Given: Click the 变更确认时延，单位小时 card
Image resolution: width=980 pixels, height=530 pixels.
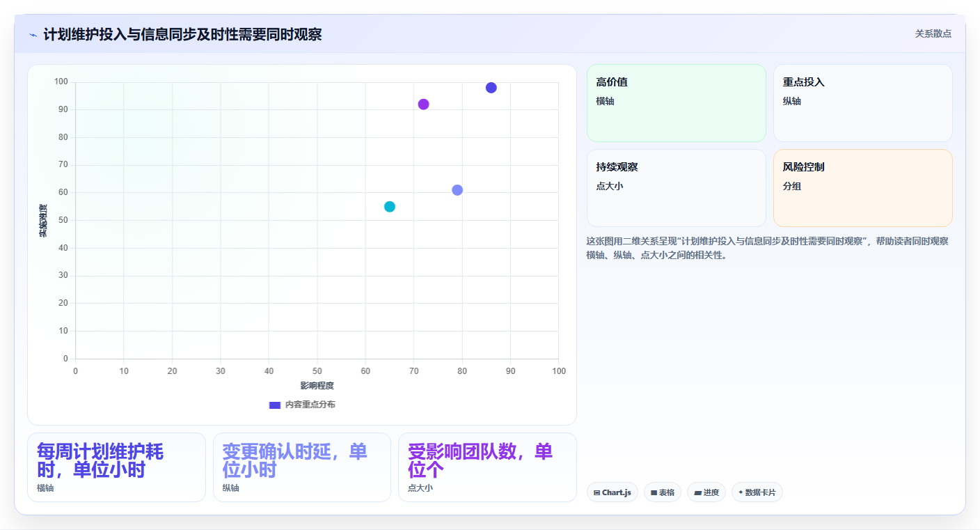Looking at the screenshot, I should click(x=302, y=467).
